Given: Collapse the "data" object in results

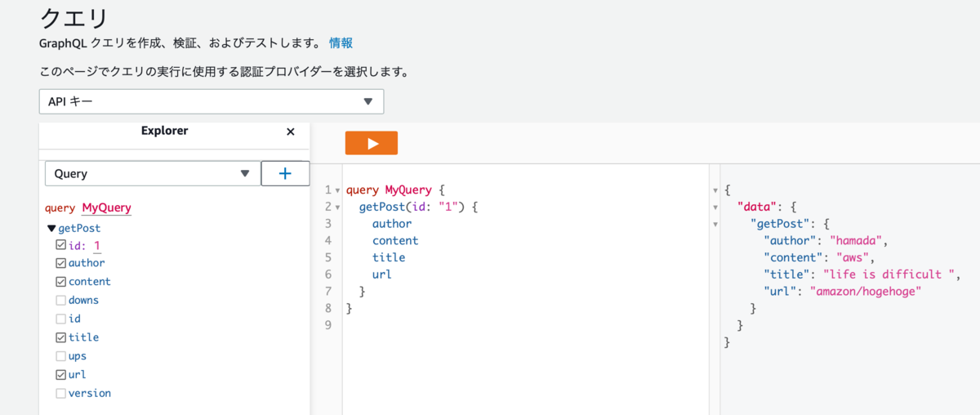Looking at the screenshot, I should click(716, 207).
